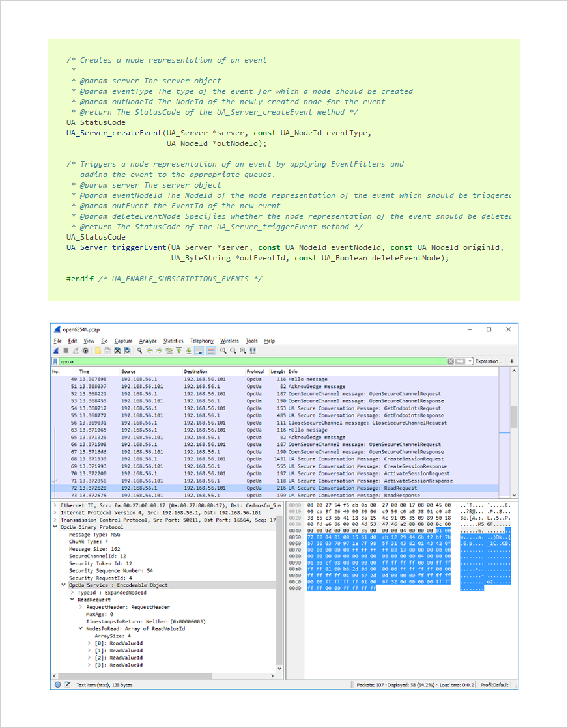Collapse the ReadRequest node
The height and width of the screenshot is (728, 568).
click(72, 599)
